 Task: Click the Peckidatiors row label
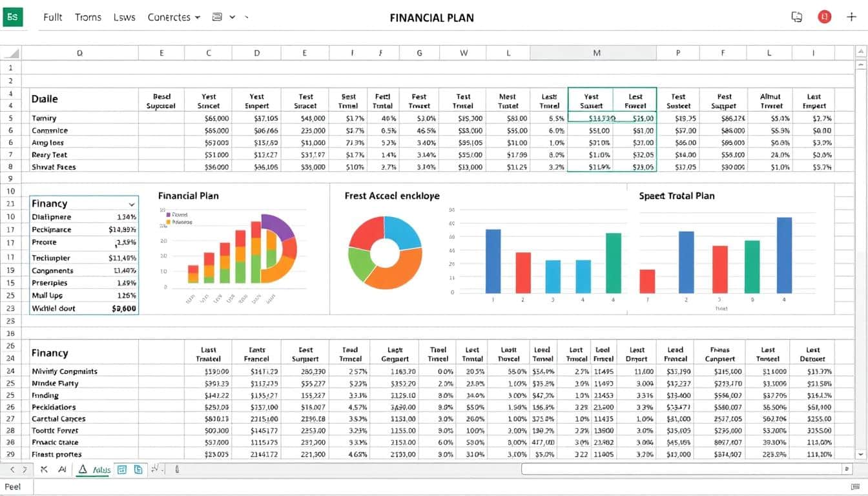[x=54, y=407]
